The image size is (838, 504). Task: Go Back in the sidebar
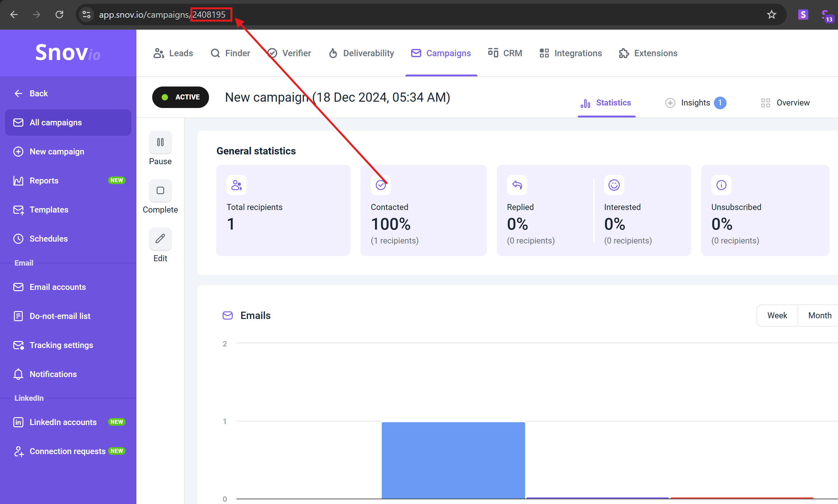pos(31,93)
